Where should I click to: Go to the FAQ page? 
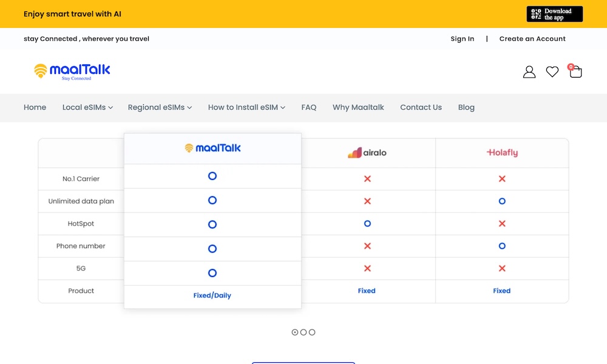point(309,107)
